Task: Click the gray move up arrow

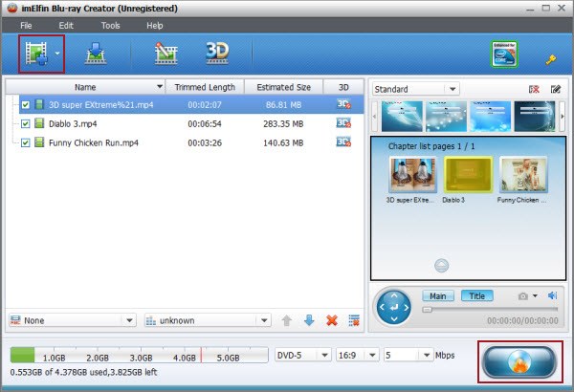Action: tap(287, 320)
